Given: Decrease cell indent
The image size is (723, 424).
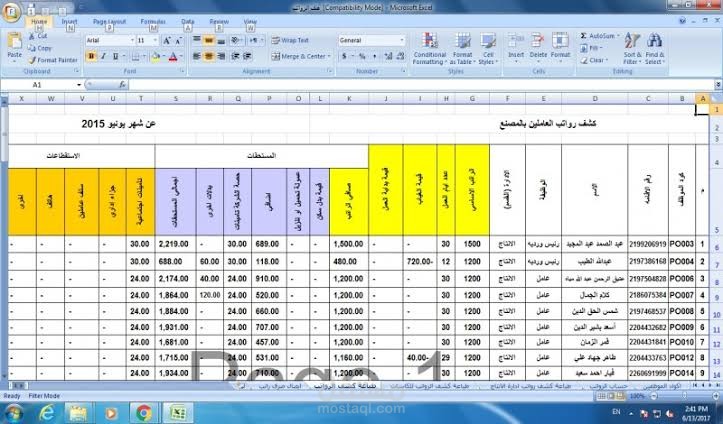Looking at the screenshot, I should click(x=235, y=56).
